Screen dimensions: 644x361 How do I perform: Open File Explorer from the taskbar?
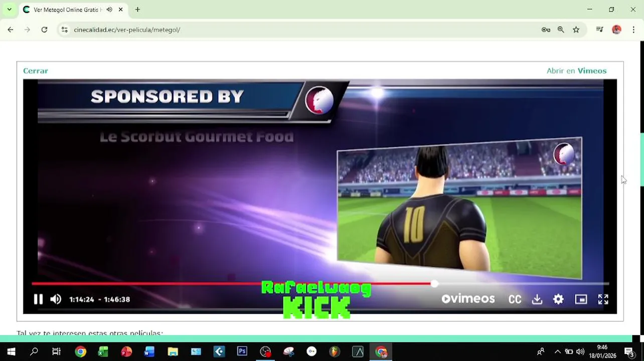pyautogui.click(x=173, y=351)
